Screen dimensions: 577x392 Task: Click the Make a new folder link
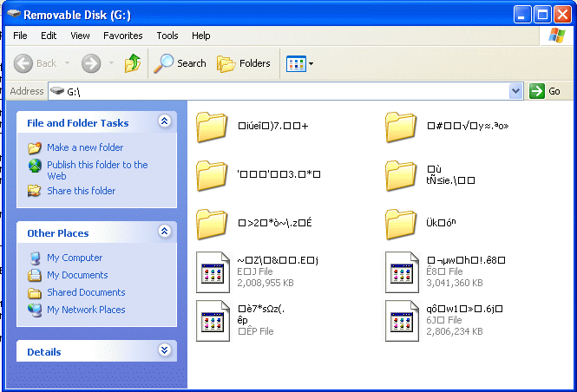point(85,147)
